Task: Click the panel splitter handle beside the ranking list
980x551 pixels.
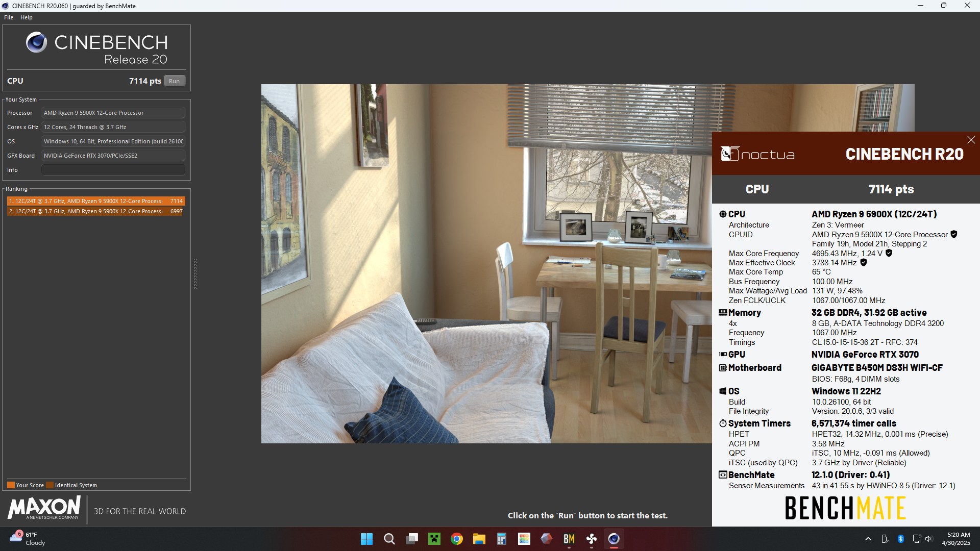Action: click(x=195, y=274)
